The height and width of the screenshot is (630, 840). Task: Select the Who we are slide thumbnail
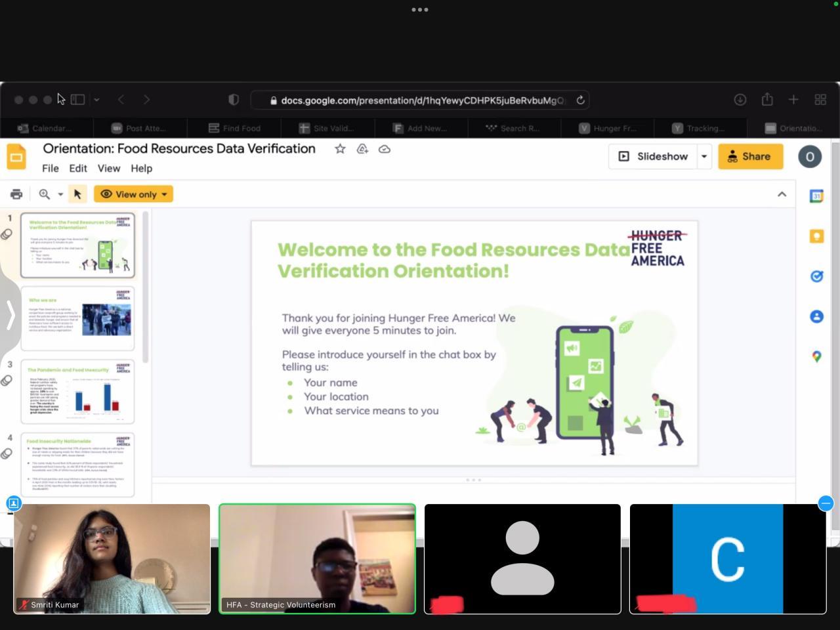pyautogui.click(x=77, y=318)
